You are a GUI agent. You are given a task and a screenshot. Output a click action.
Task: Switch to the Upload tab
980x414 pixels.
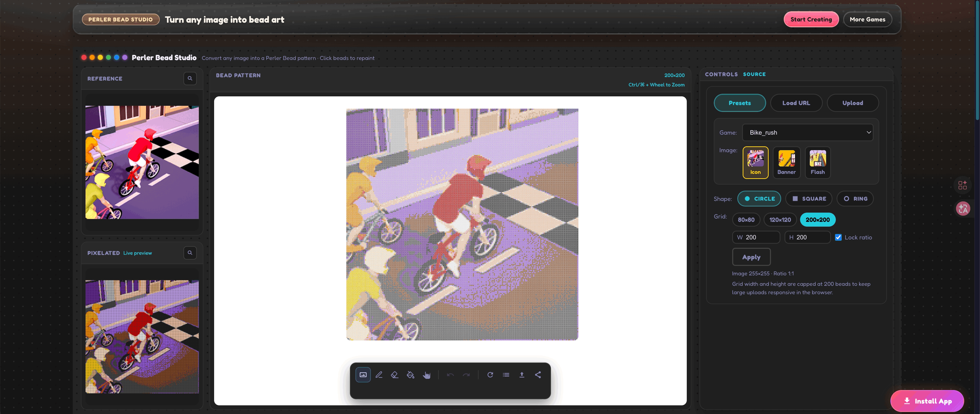click(x=853, y=103)
